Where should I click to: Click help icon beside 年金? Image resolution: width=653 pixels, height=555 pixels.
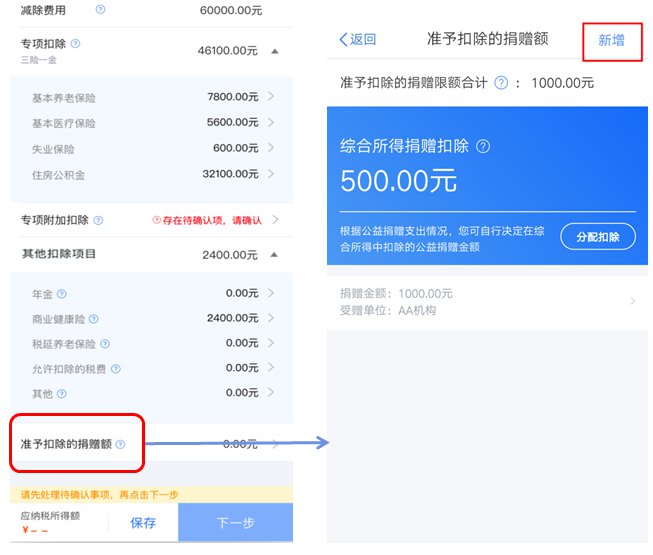[x=62, y=294]
